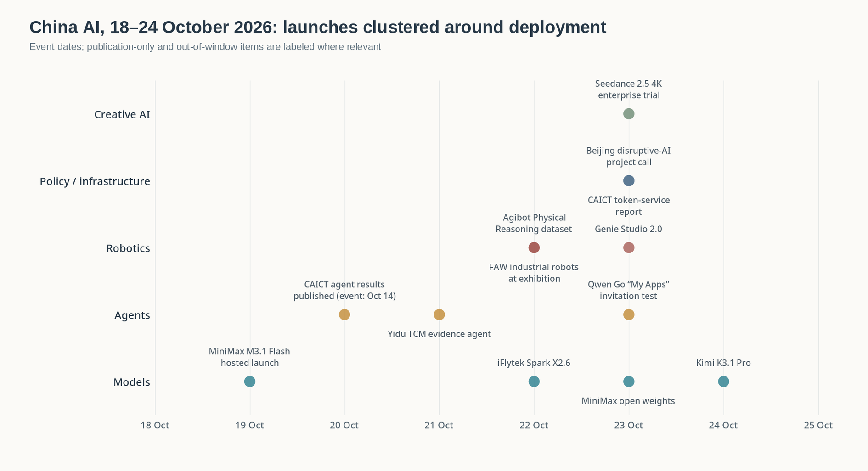Click the "Qwen Go My Apps invitation test" label

(629, 291)
